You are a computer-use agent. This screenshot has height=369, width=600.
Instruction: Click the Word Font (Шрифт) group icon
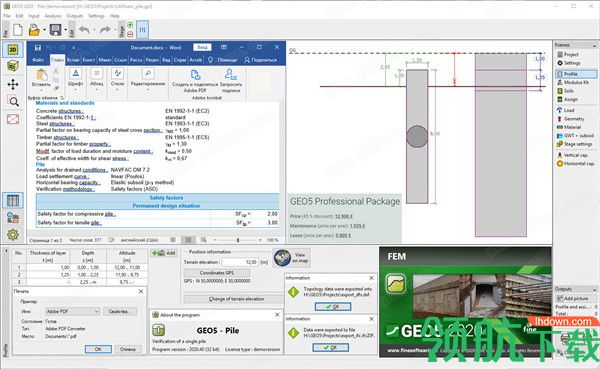click(76, 73)
